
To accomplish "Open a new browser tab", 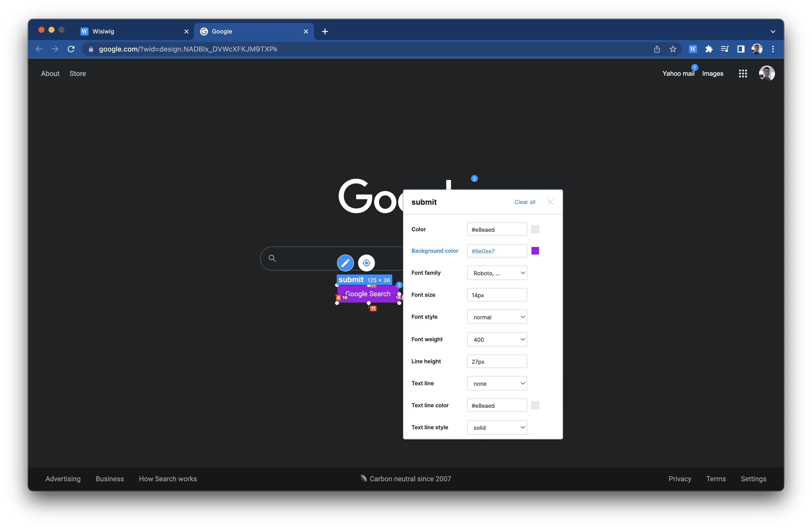I will click(325, 31).
